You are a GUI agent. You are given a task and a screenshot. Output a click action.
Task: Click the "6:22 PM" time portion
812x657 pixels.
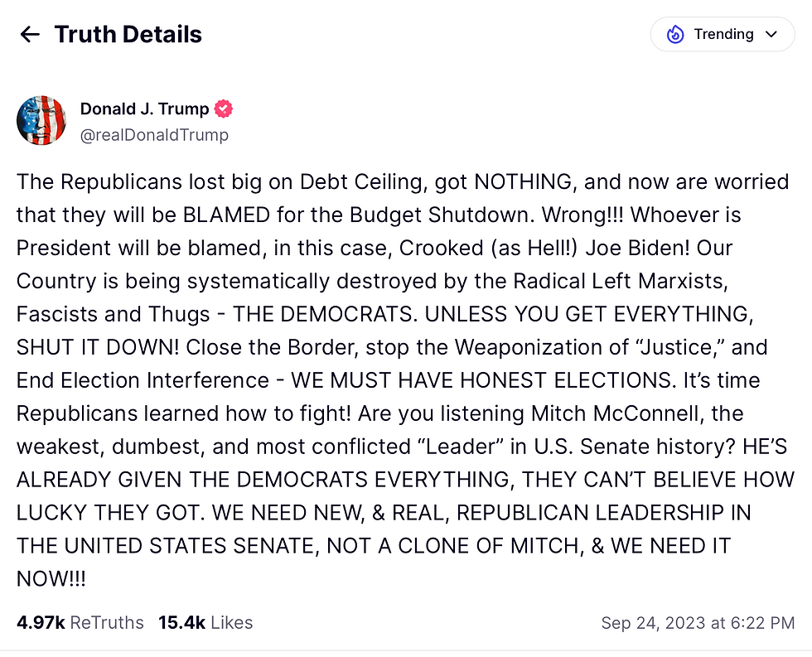pos(762,623)
